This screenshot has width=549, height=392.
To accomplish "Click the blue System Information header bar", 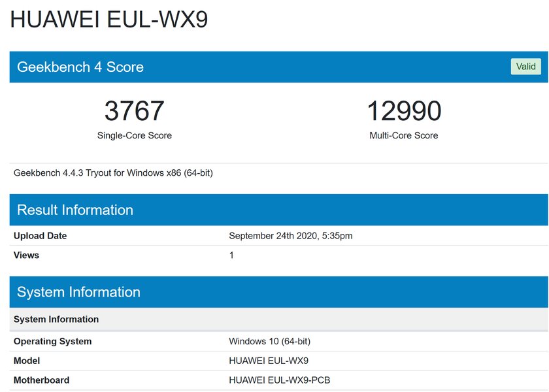I will coord(278,292).
